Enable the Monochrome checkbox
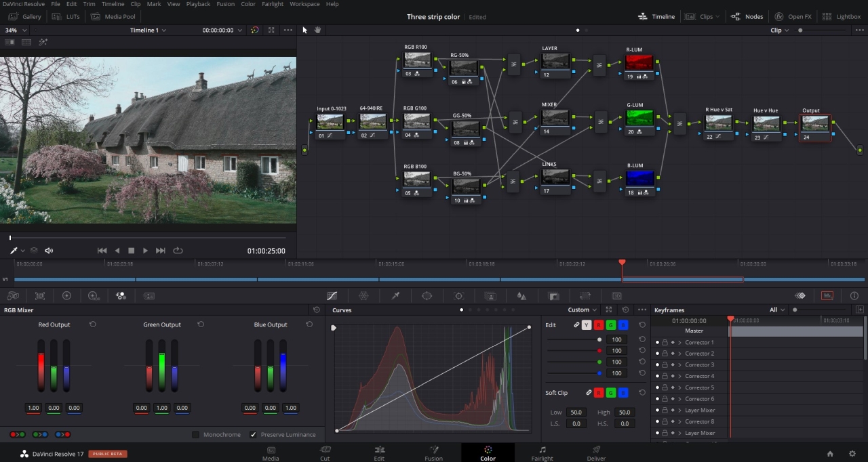Image resolution: width=868 pixels, height=462 pixels. pyautogui.click(x=196, y=434)
